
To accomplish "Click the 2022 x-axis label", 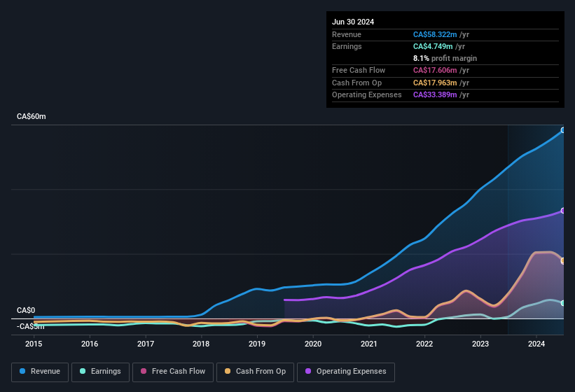I will [424, 344].
